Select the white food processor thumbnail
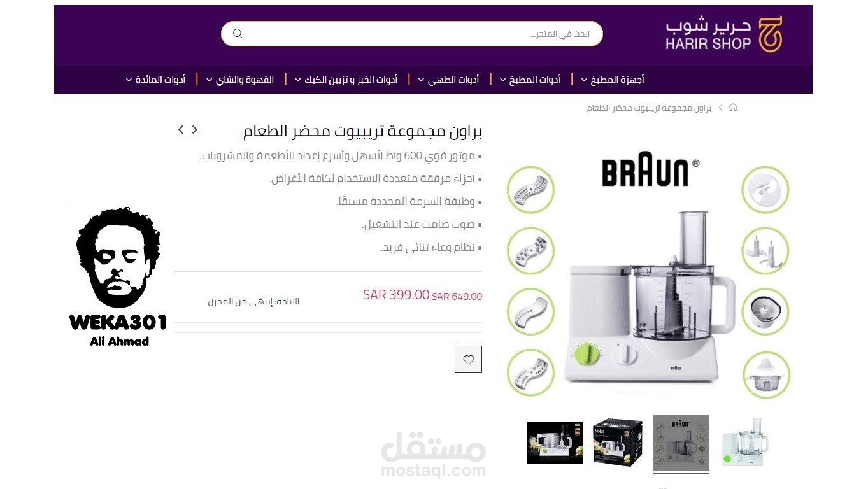The width and height of the screenshot is (868, 489). point(743,442)
